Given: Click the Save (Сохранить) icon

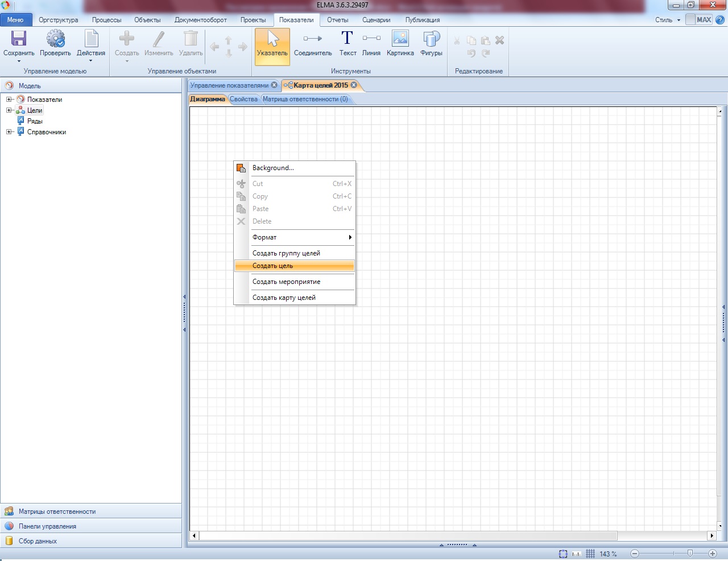Looking at the screenshot, I should tap(19, 39).
